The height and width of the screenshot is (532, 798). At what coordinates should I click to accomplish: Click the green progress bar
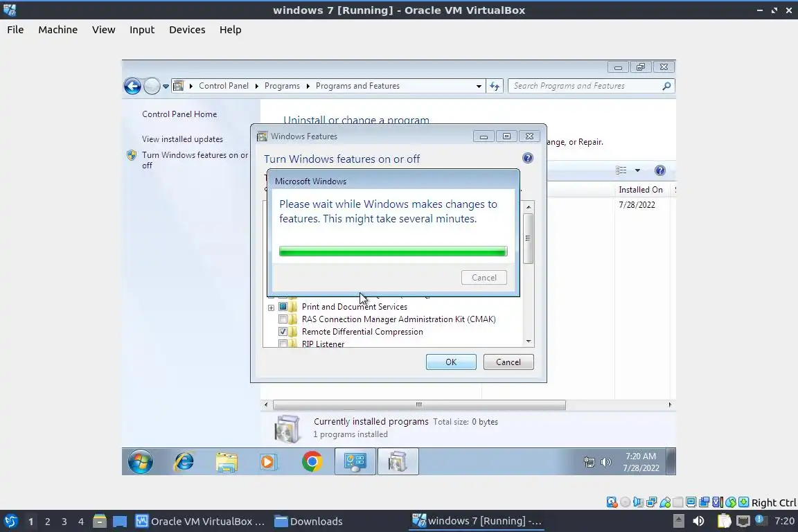pos(393,251)
